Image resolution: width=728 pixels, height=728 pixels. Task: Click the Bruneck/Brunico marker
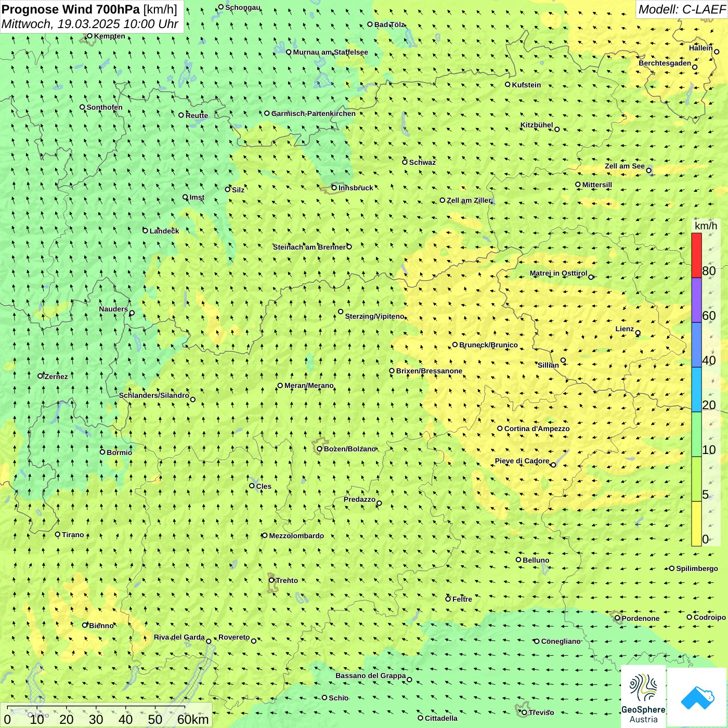[455, 344]
